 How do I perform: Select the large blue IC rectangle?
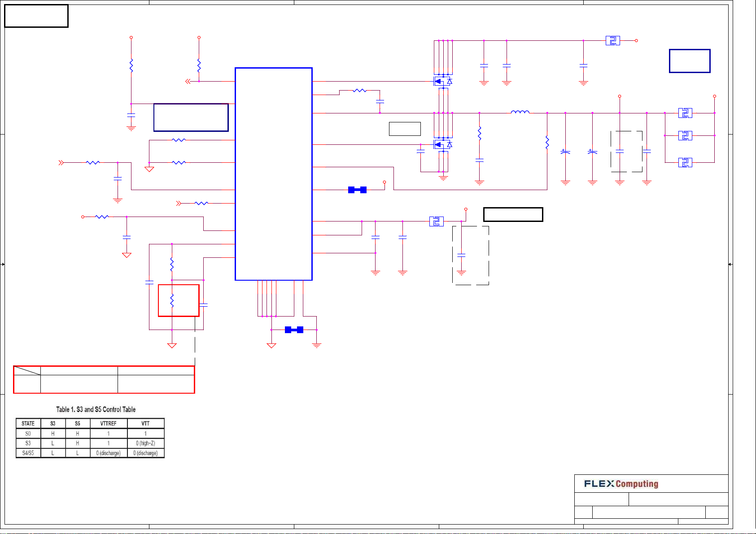[274, 174]
